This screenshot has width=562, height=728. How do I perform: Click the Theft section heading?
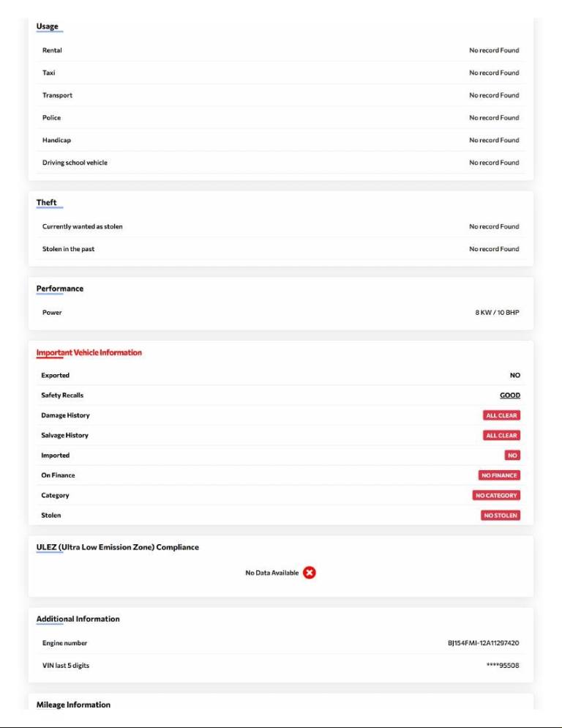point(47,203)
